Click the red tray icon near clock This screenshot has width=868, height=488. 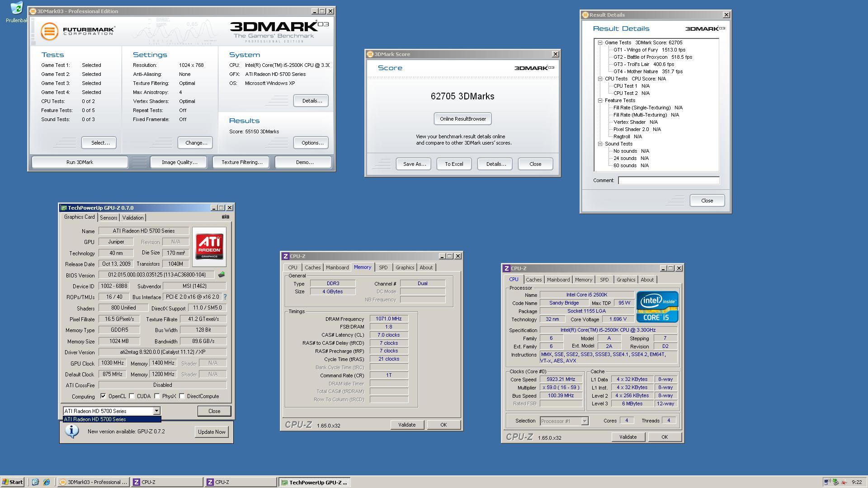[x=844, y=482]
